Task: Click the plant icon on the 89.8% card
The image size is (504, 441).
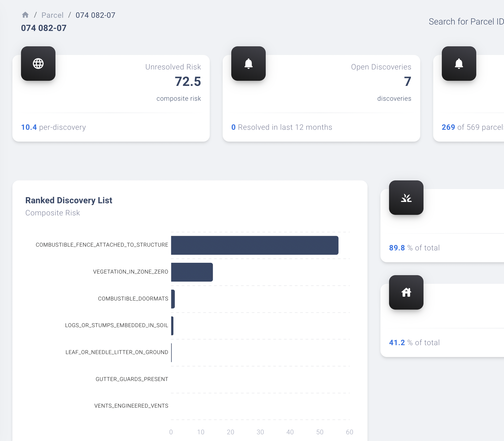Action: [x=406, y=198]
